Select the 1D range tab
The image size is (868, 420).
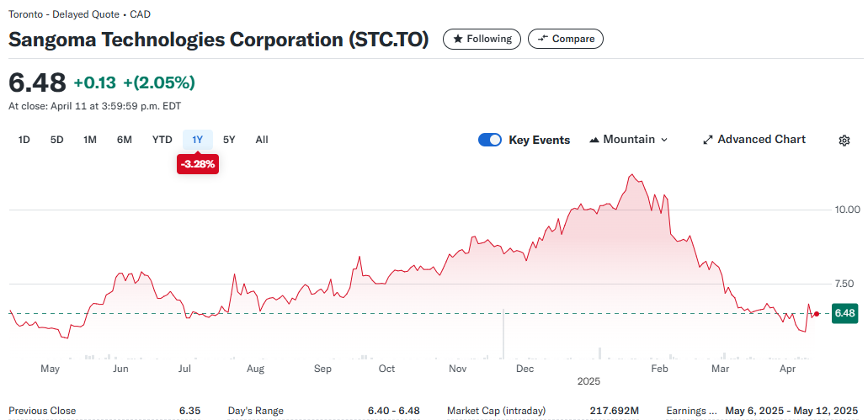click(x=24, y=140)
